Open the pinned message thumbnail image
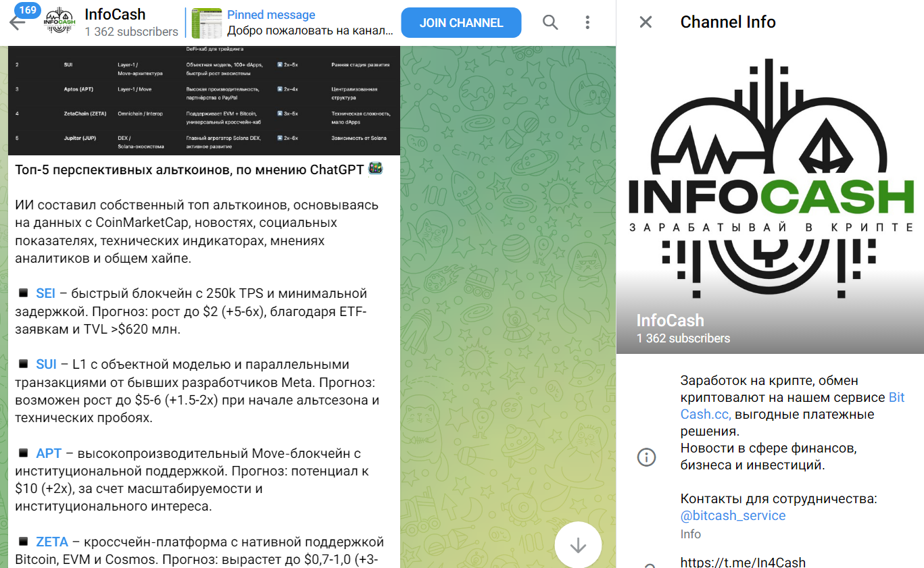The image size is (924, 568). point(207,22)
